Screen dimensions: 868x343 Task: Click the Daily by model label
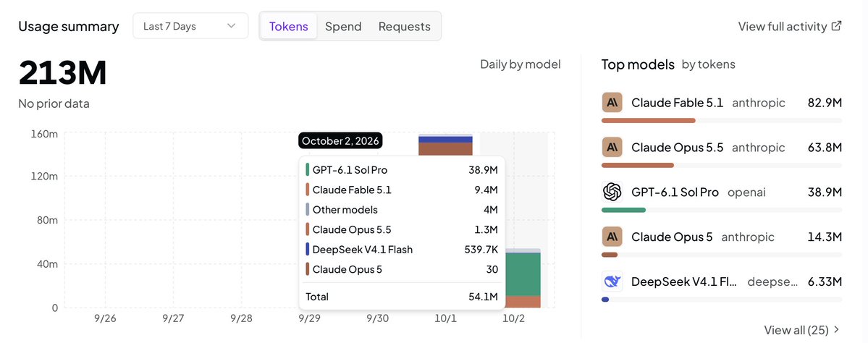521,64
